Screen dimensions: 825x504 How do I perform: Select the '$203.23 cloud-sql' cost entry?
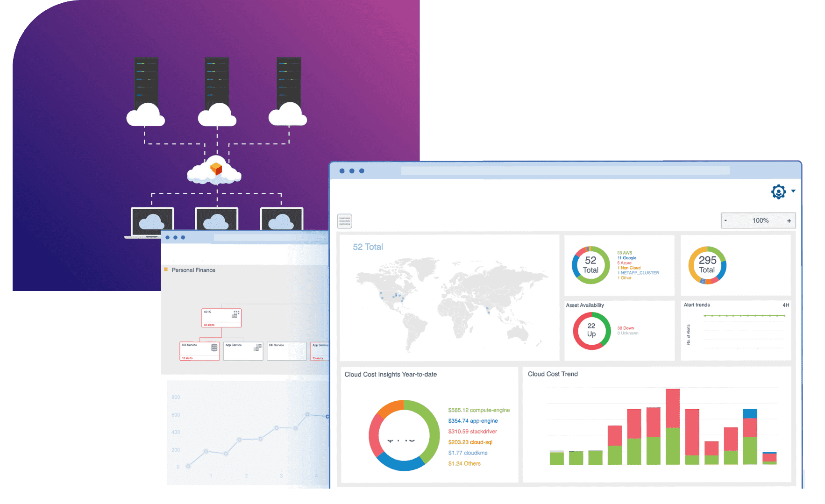coord(470,442)
